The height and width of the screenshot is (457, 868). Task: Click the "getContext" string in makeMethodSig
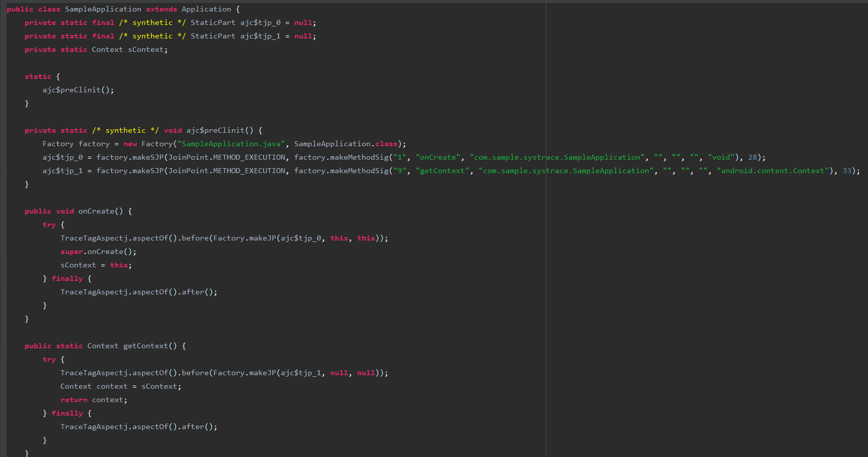click(442, 171)
